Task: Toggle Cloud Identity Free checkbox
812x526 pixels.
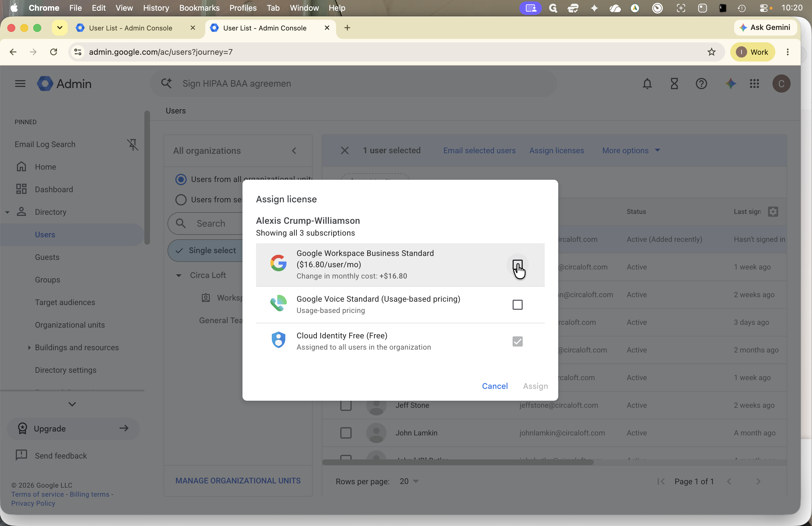Action: click(518, 341)
